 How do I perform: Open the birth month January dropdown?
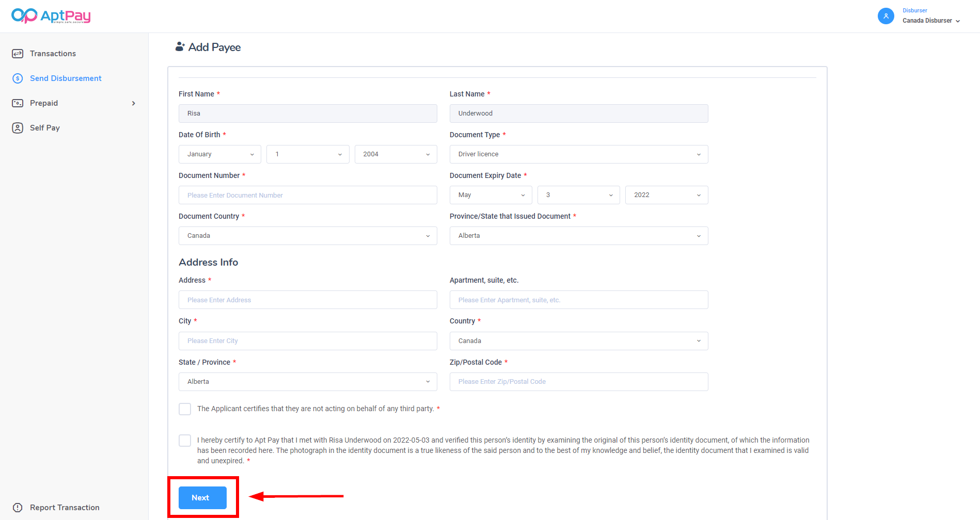click(x=220, y=154)
